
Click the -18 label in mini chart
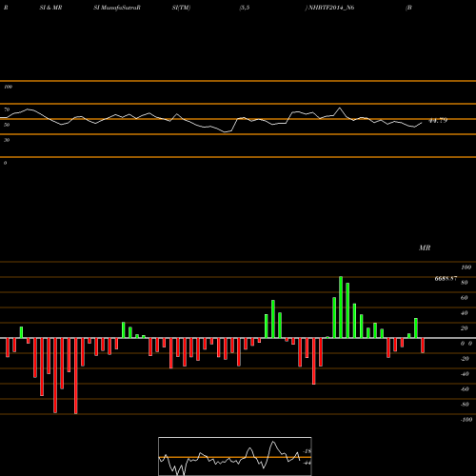pos(307,451)
